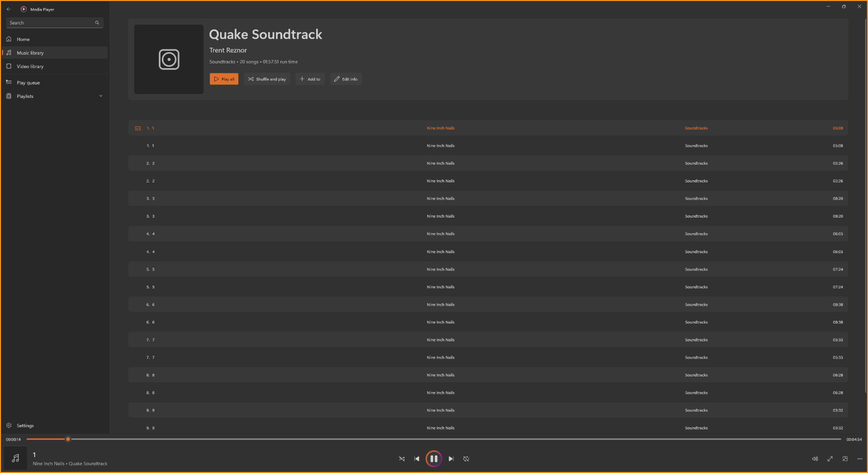Open the more options ellipsis menu
Image resolution: width=868 pixels, height=473 pixels.
[x=860, y=459]
